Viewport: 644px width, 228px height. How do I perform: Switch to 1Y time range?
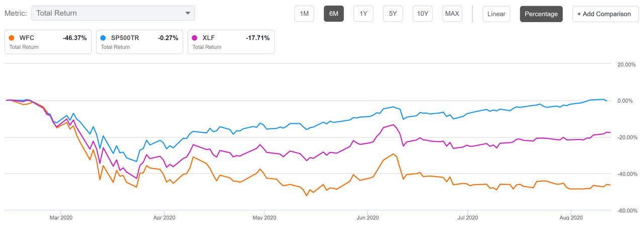(x=363, y=14)
